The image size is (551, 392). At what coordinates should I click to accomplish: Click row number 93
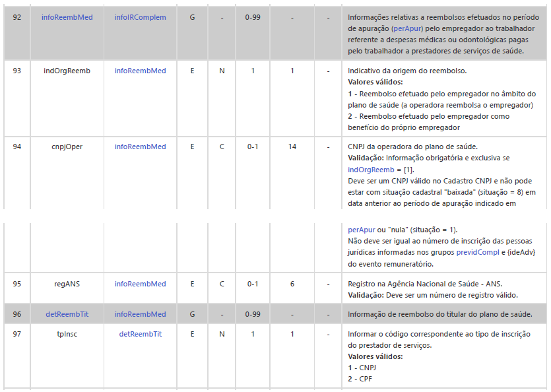(17, 71)
